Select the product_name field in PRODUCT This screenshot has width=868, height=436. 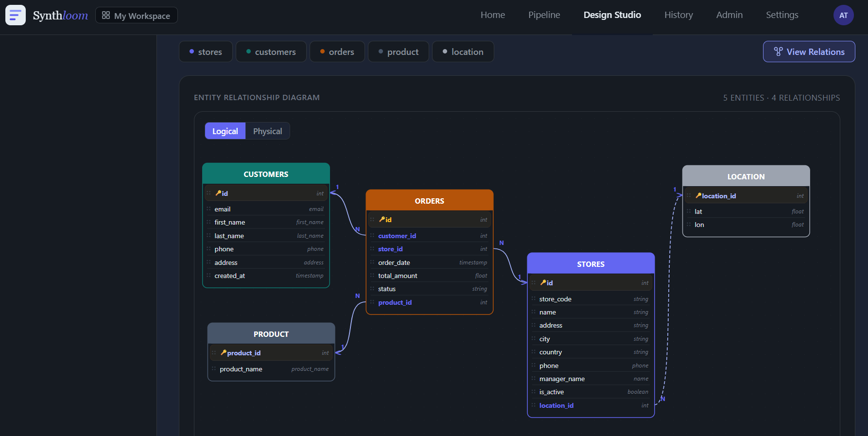pyautogui.click(x=271, y=369)
